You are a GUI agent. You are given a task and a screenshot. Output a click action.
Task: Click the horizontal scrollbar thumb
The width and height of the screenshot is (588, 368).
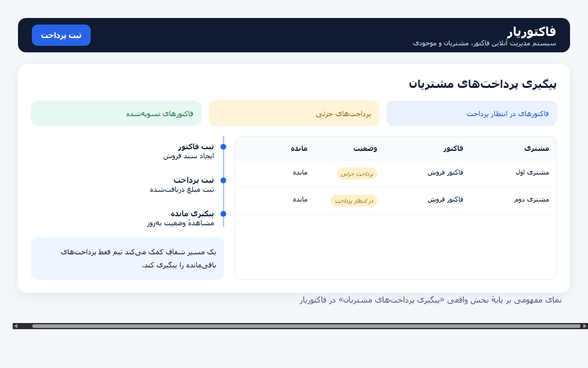(x=306, y=326)
